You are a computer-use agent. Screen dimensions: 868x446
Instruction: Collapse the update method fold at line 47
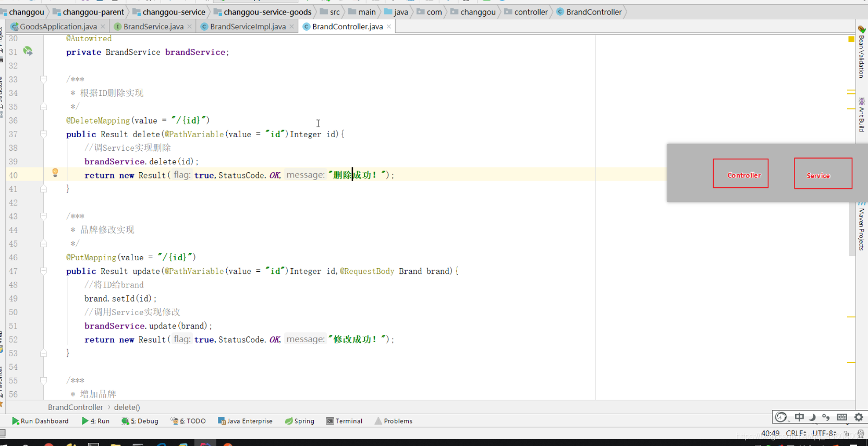[x=44, y=271]
